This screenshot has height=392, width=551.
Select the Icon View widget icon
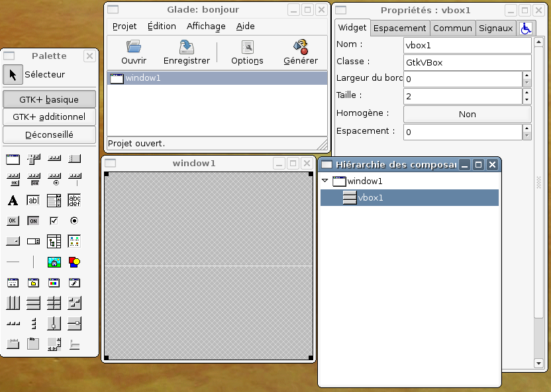(x=74, y=241)
